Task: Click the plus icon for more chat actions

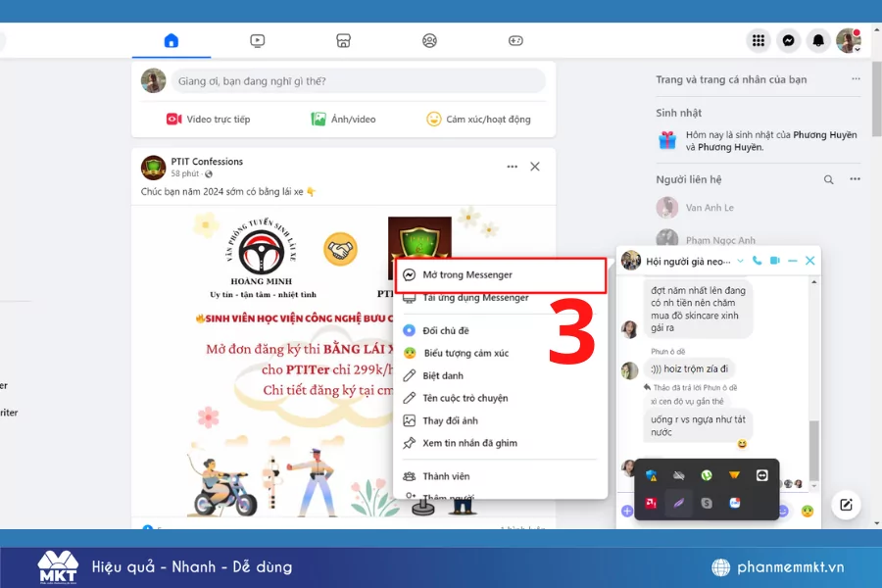Action: point(627,510)
